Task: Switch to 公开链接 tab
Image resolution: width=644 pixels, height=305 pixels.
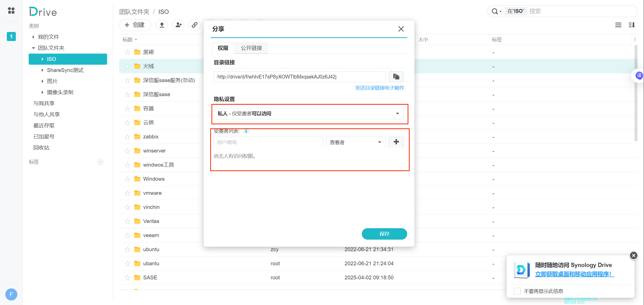Action: coord(251,48)
